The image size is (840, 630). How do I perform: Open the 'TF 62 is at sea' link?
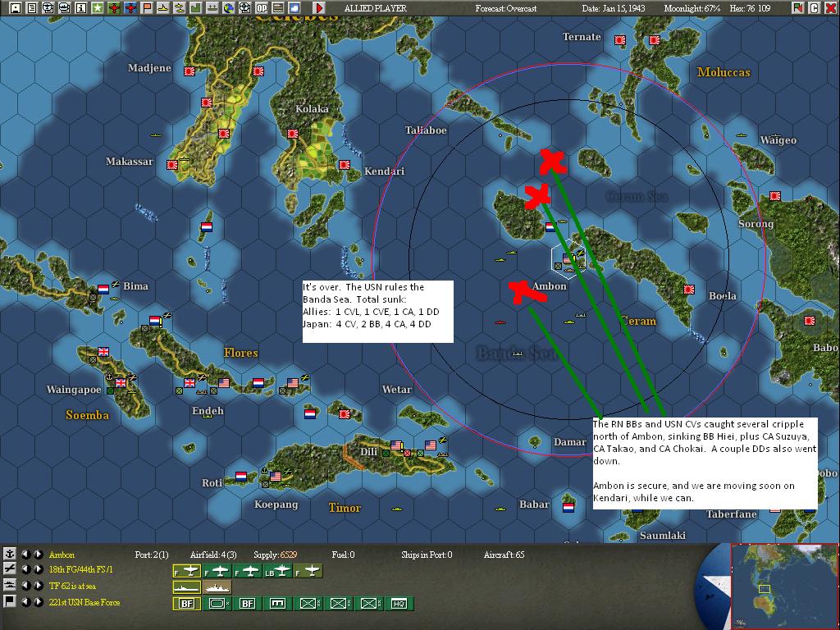click(x=72, y=586)
